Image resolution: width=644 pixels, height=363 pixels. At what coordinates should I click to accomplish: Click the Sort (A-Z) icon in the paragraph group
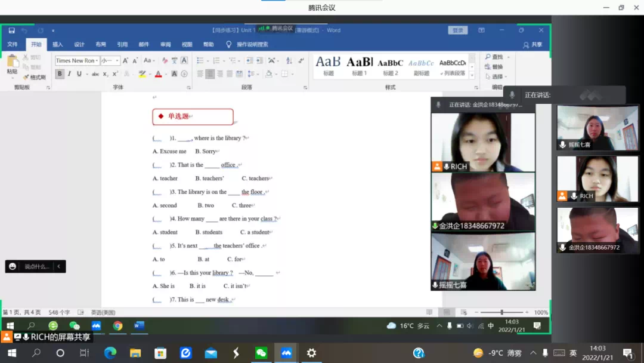(x=289, y=61)
